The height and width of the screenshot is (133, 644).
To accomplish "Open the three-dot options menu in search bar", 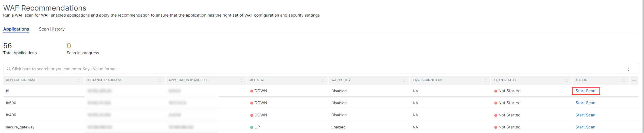I will 628,69.
